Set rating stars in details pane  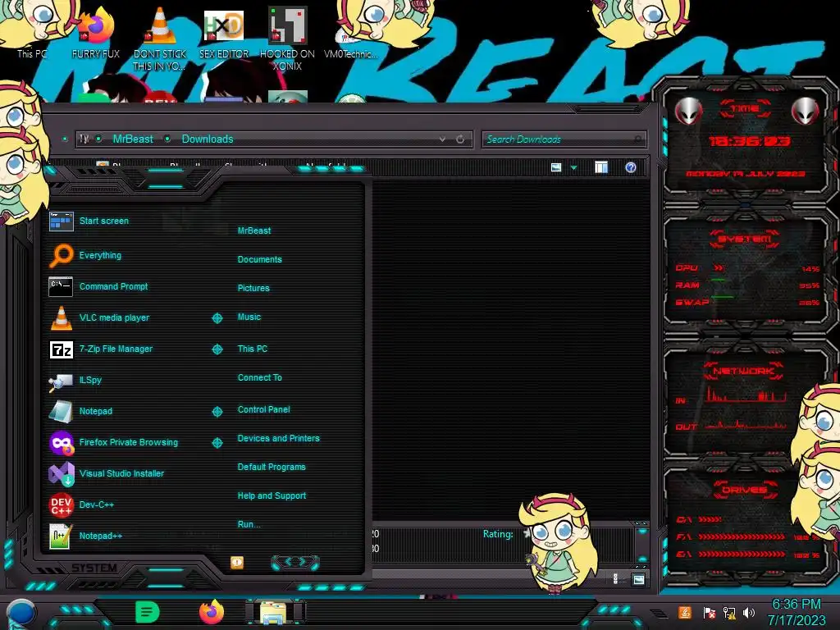[x=527, y=533]
